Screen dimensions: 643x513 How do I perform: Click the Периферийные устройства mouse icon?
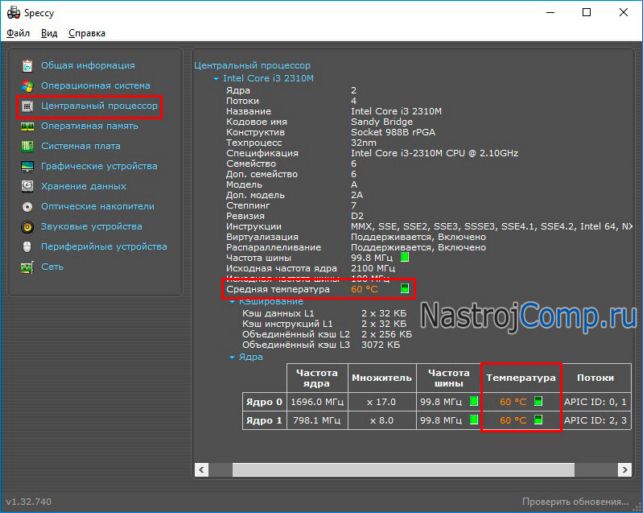click(x=27, y=246)
